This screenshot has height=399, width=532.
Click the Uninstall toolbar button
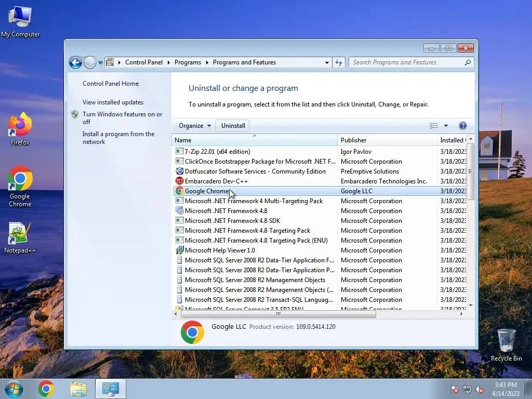(233, 126)
